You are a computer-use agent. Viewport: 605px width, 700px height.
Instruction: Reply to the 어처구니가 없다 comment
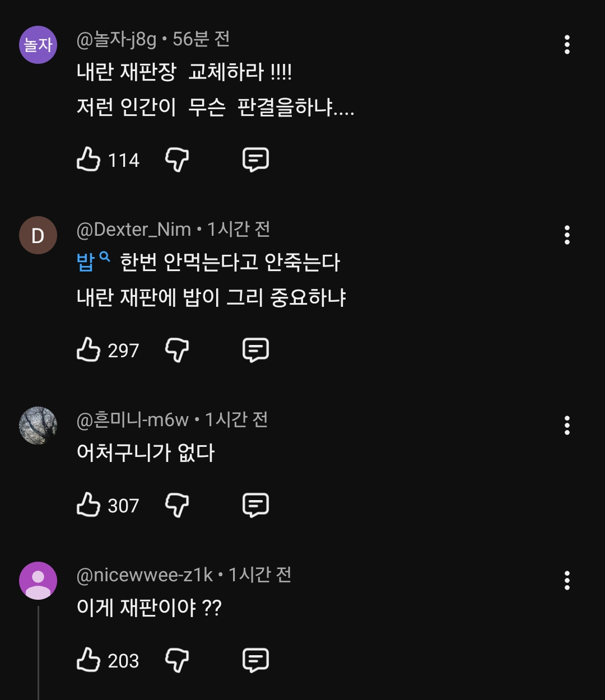(255, 505)
